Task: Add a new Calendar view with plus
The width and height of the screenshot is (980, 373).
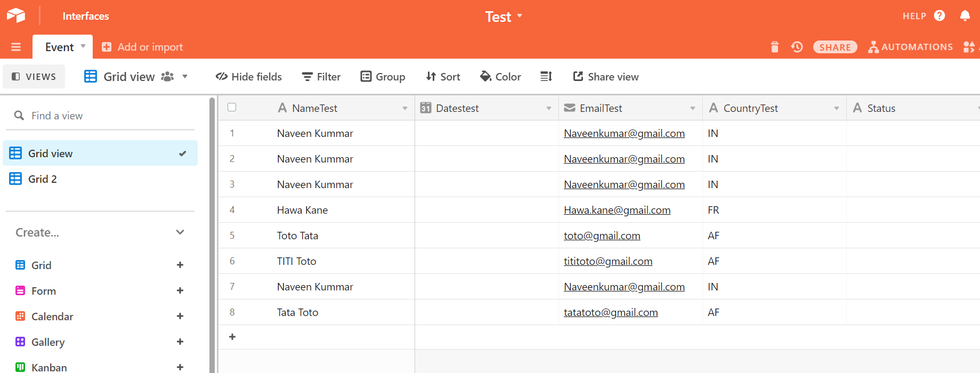Action: point(180,316)
